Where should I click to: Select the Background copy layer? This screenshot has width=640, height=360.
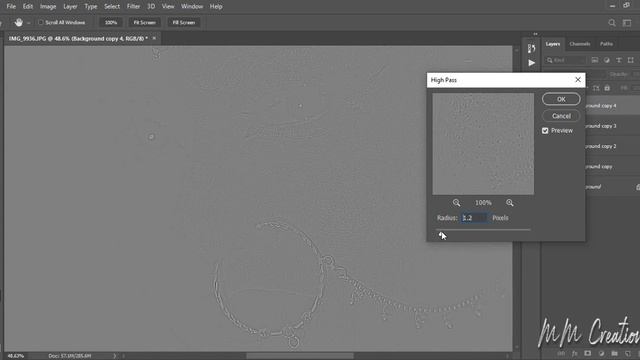click(612, 167)
